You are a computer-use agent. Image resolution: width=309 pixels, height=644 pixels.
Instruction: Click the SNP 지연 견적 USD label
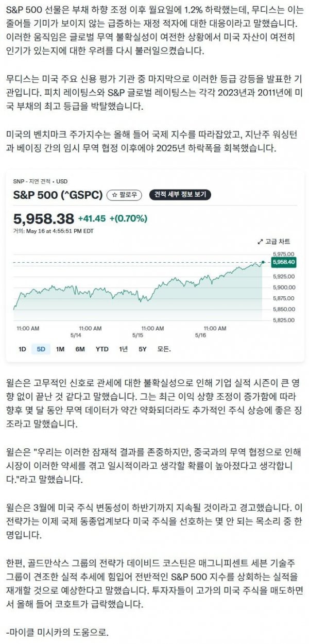pos(40,181)
